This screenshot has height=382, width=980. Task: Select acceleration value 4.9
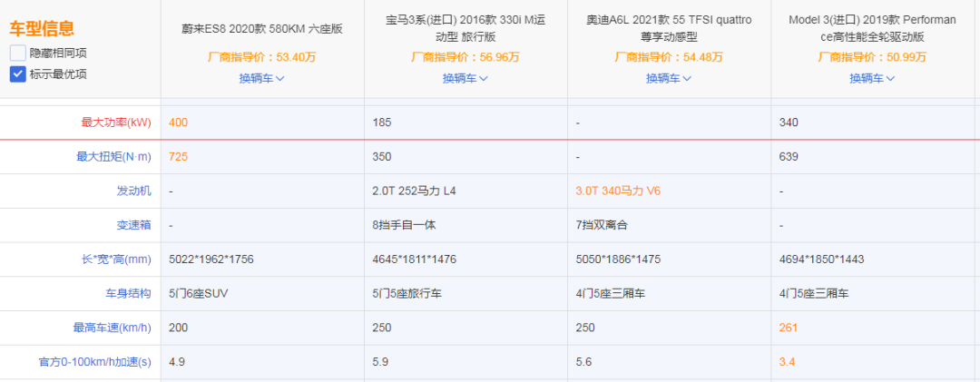(x=176, y=362)
